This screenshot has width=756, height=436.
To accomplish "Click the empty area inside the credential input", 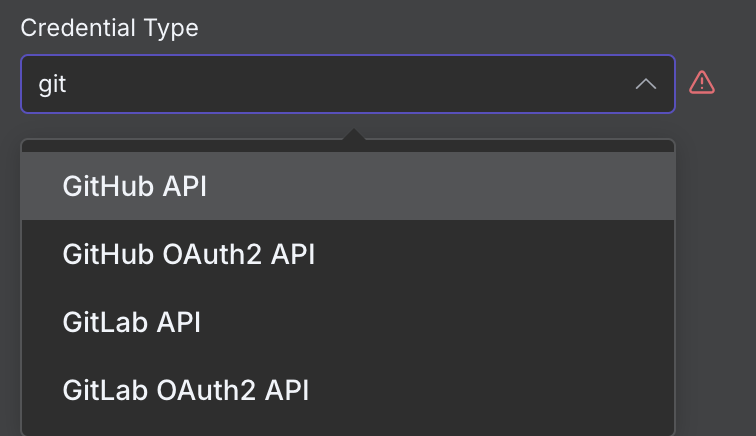I will pos(400,84).
